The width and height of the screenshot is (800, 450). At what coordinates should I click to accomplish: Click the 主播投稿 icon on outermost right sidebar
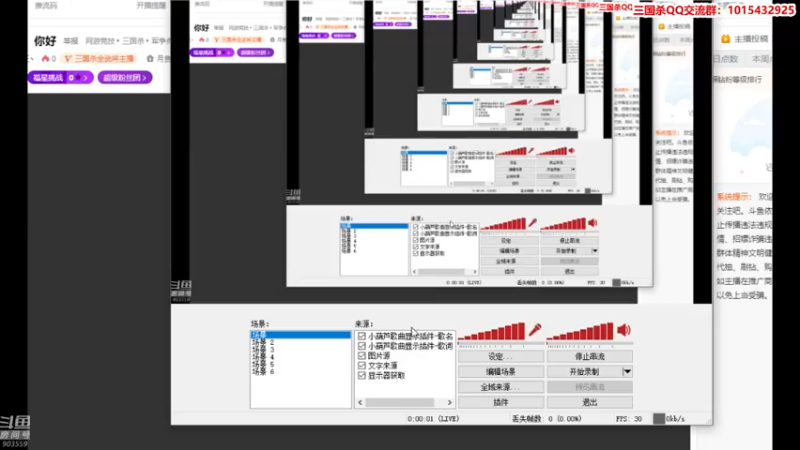(726, 39)
